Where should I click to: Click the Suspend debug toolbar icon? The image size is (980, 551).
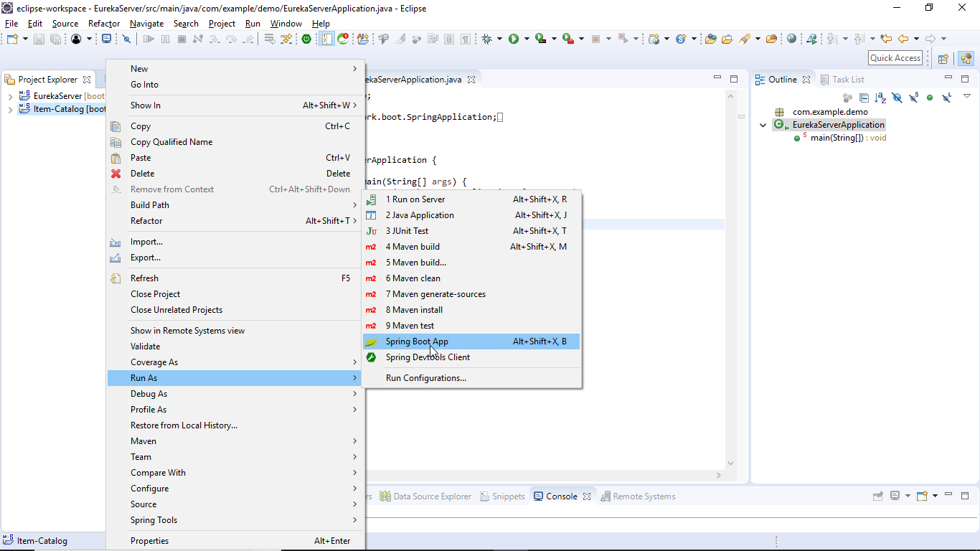tap(165, 39)
